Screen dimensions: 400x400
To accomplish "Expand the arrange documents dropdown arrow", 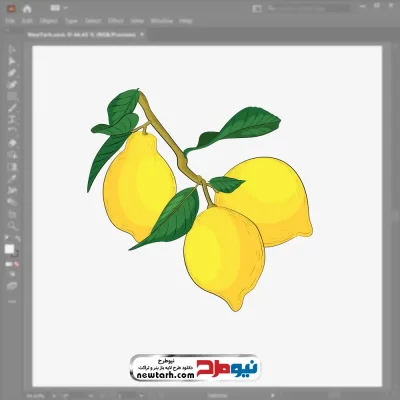I will tap(65, 8).
